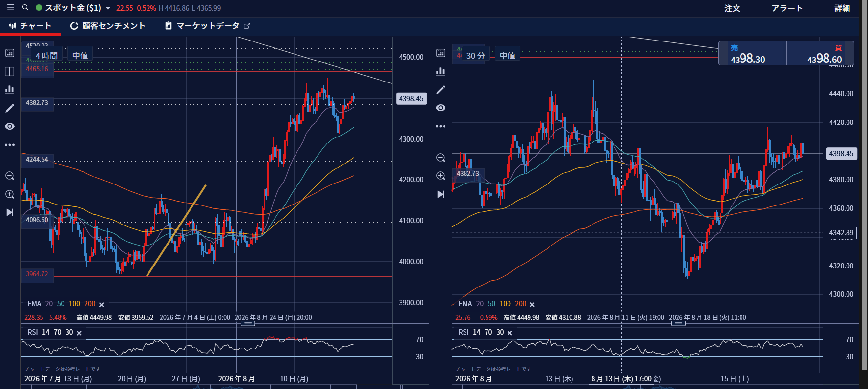Click the left chart EMA 50 period label
The width and height of the screenshot is (868, 389).
pos(61,304)
